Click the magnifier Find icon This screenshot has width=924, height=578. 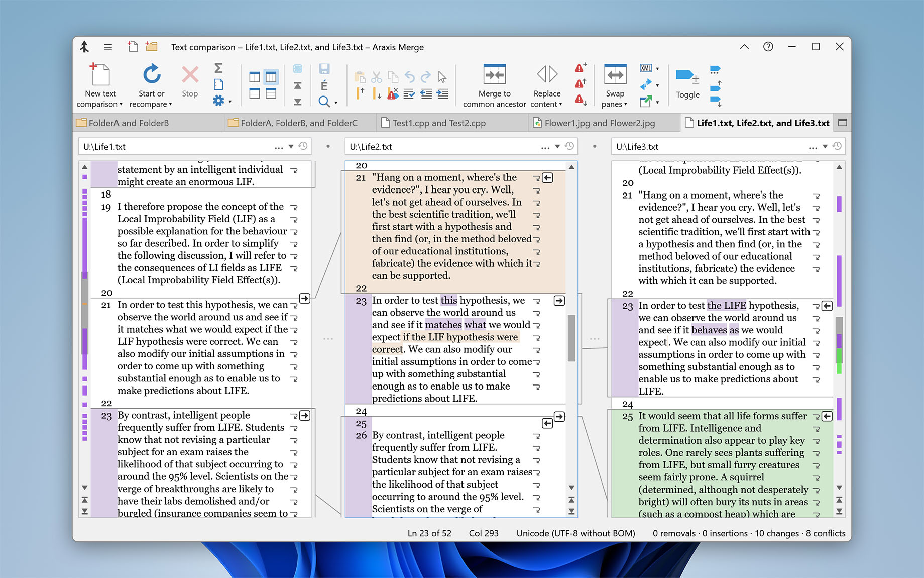[x=324, y=101]
